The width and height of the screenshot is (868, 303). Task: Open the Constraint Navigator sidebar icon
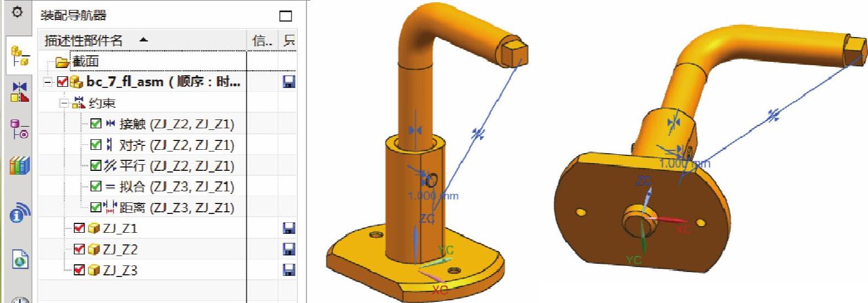coord(19,92)
